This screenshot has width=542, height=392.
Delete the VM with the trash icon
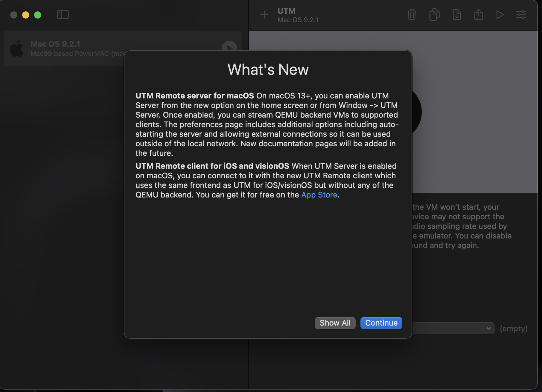click(x=412, y=15)
